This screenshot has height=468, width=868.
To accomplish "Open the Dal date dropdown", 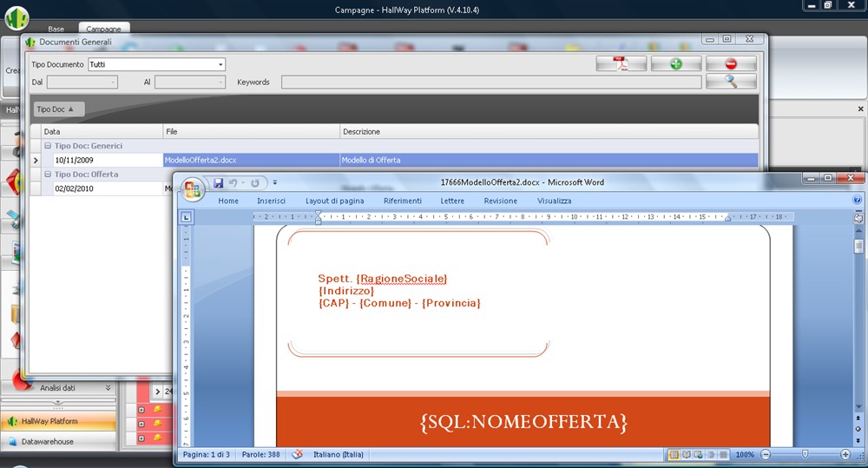I will click(x=113, y=82).
